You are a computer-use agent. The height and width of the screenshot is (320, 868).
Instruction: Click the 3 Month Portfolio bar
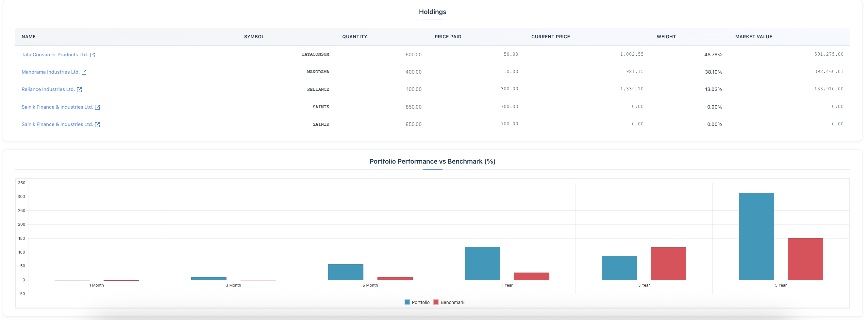tap(209, 278)
